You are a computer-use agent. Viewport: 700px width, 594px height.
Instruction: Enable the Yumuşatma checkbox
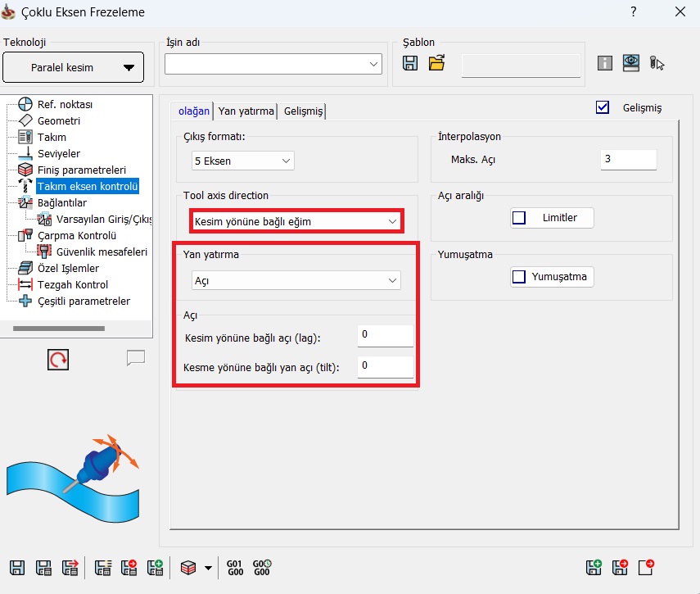[x=519, y=277]
